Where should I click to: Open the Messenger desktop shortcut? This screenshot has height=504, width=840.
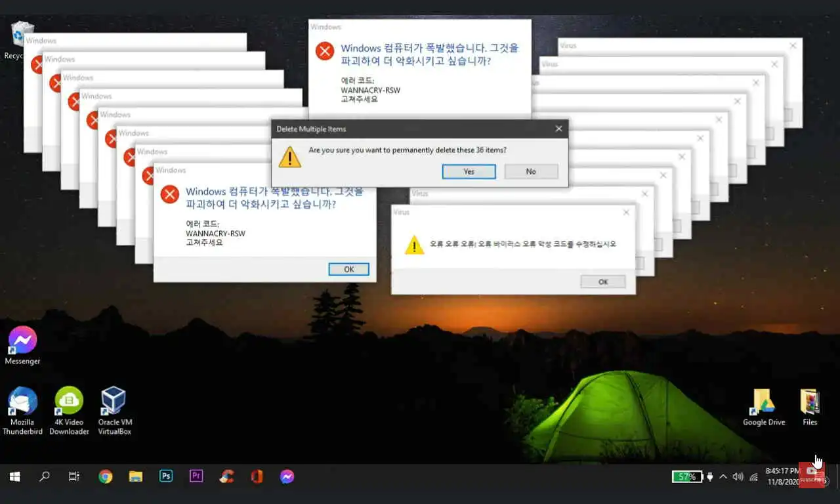(x=22, y=346)
